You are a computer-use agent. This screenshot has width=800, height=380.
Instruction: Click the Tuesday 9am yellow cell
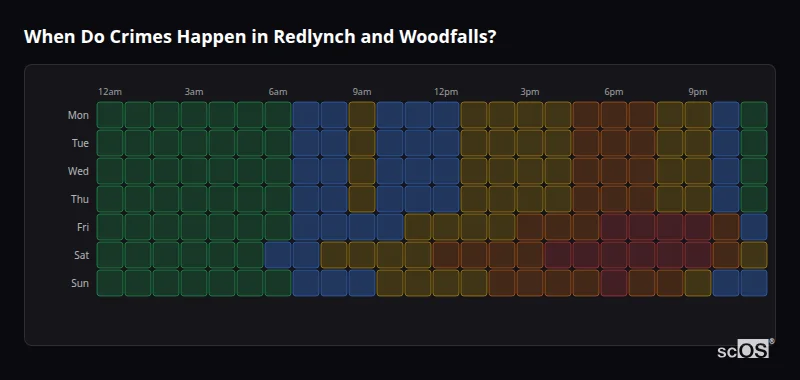362,143
